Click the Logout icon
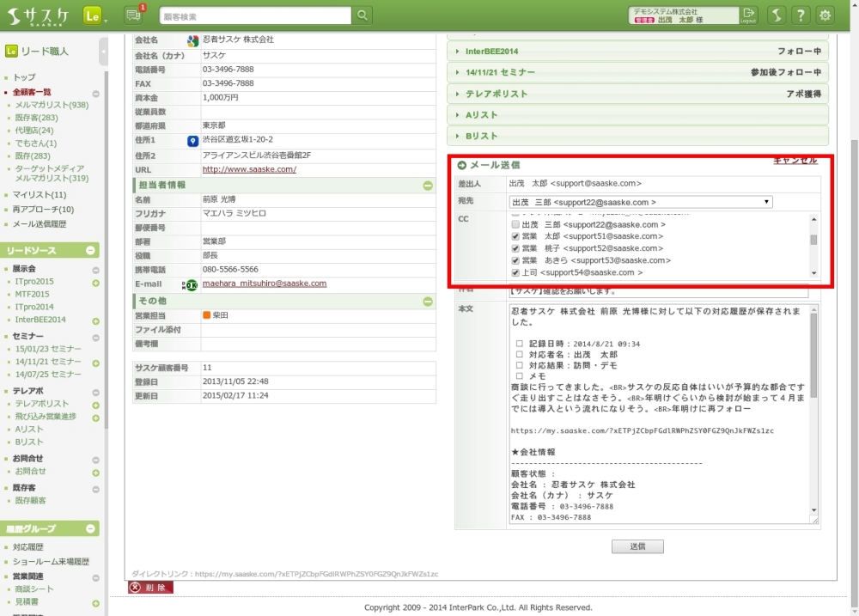This screenshot has width=859, height=616. point(749,15)
